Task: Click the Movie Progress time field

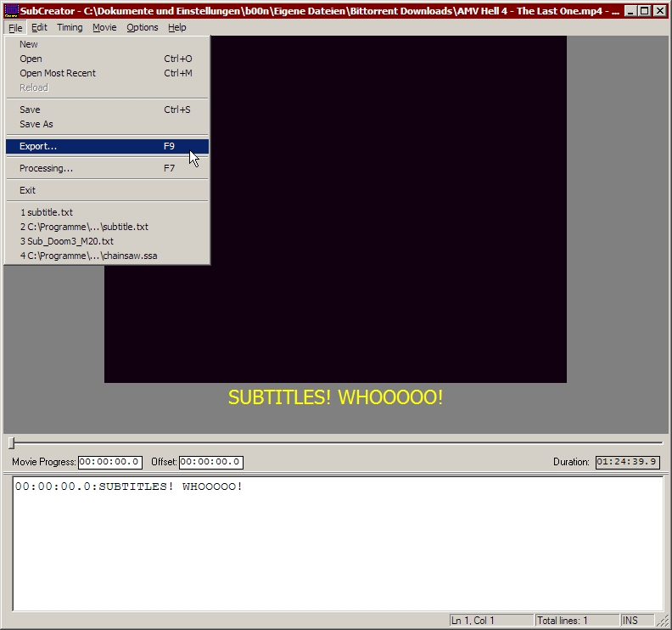Action: pyautogui.click(x=110, y=462)
